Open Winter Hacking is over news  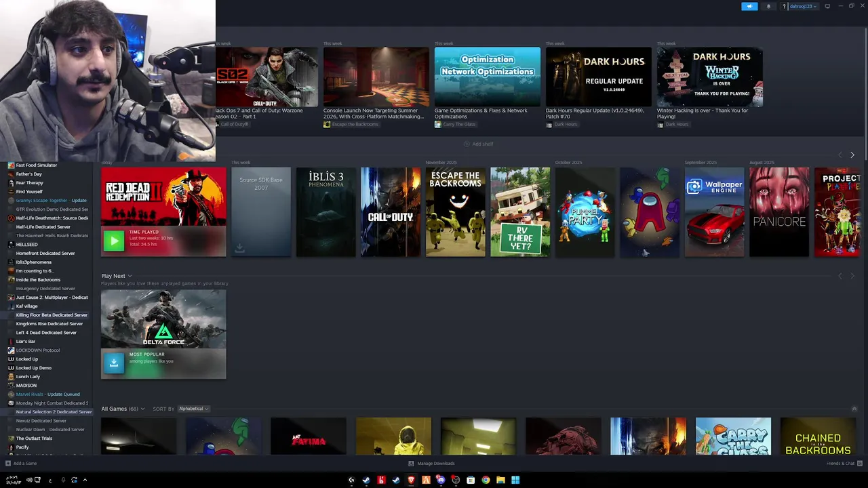(710, 77)
